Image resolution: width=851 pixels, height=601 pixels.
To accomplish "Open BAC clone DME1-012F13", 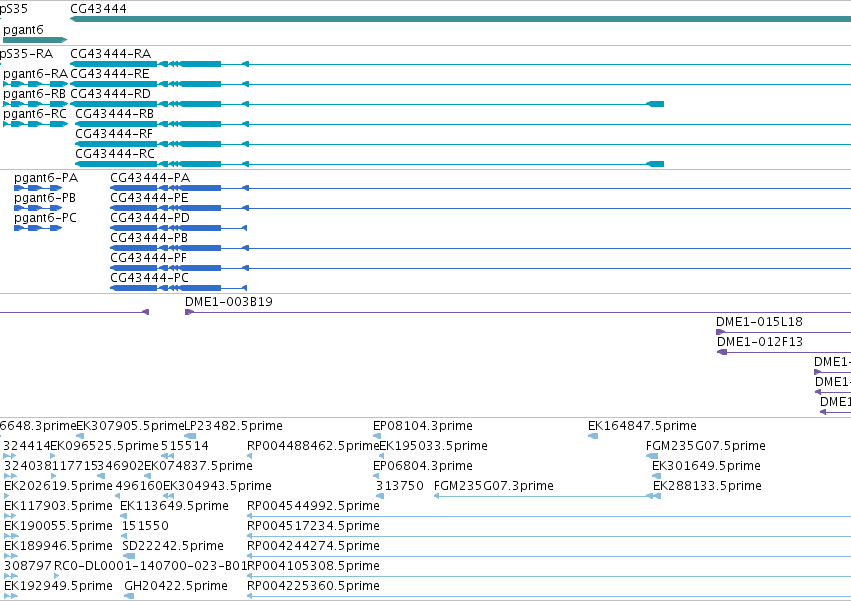I will pos(760,342).
